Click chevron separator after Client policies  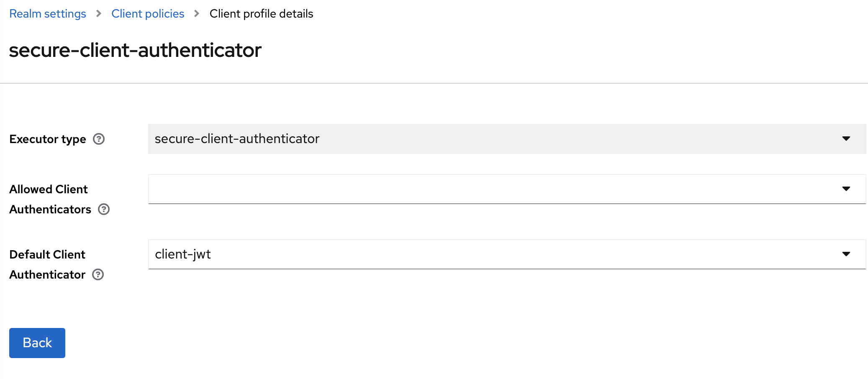(x=197, y=14)
